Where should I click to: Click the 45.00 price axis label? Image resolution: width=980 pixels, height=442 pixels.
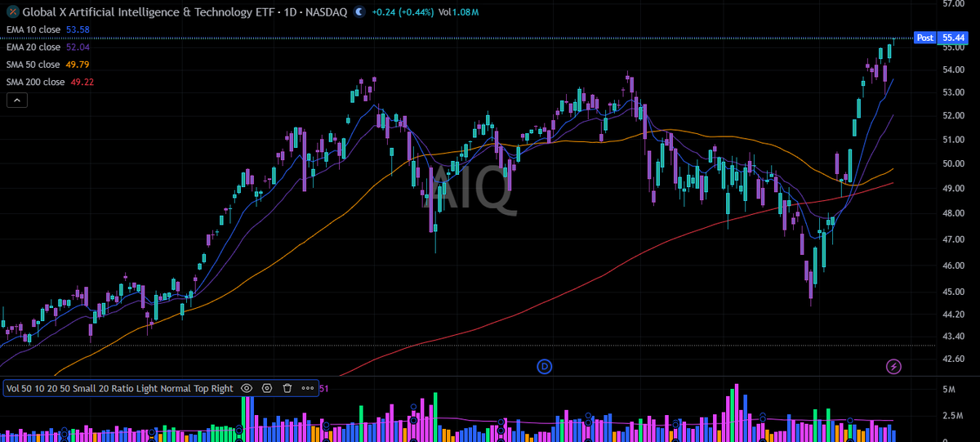[x=955, y=292]
